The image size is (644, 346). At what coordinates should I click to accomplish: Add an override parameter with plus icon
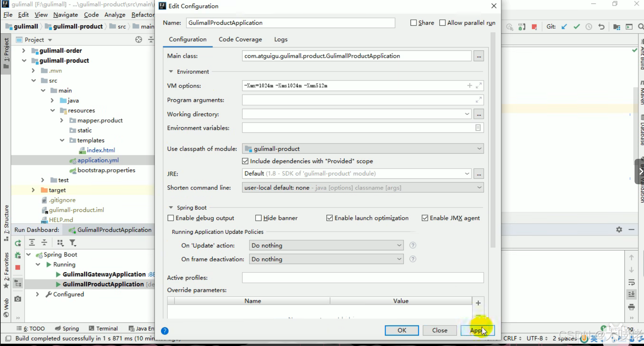(478, 303)
